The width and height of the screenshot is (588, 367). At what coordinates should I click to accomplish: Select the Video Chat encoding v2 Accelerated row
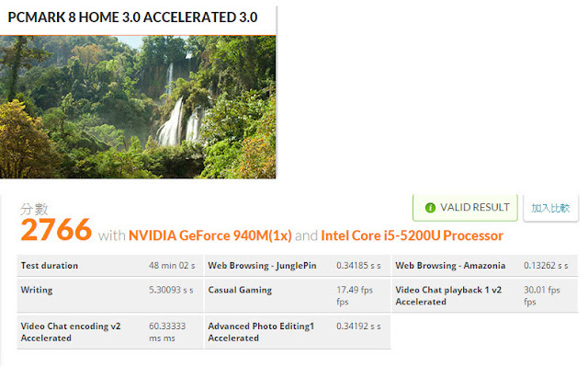[x=110, y=332]
